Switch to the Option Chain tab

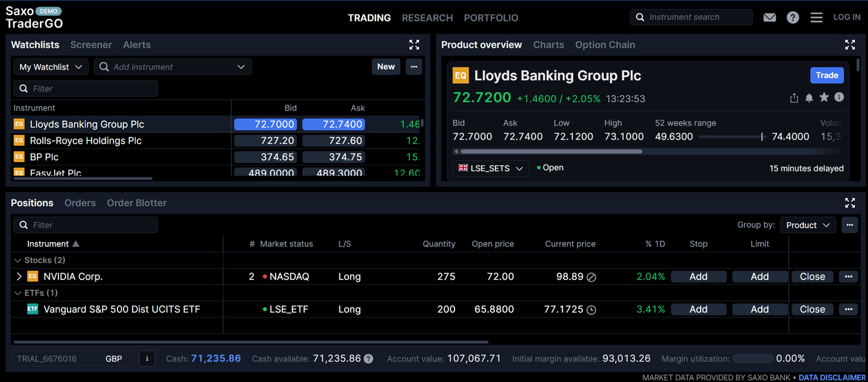(605, 44)
